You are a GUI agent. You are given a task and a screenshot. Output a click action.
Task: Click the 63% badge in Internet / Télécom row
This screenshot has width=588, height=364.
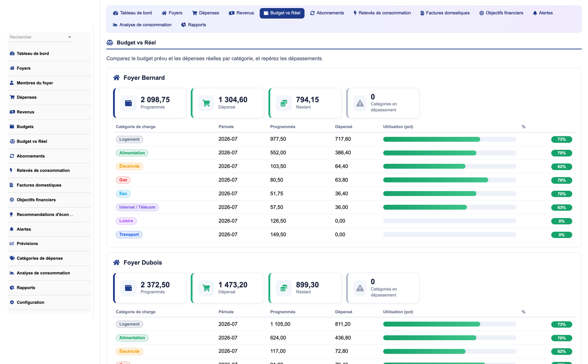561,208
